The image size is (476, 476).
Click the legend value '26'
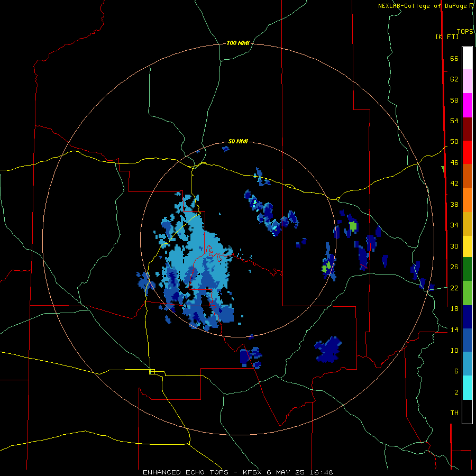tap(454, 267)
